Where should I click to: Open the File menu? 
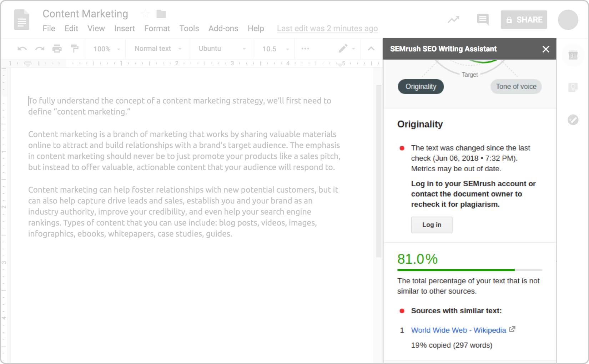coord(49,29)
